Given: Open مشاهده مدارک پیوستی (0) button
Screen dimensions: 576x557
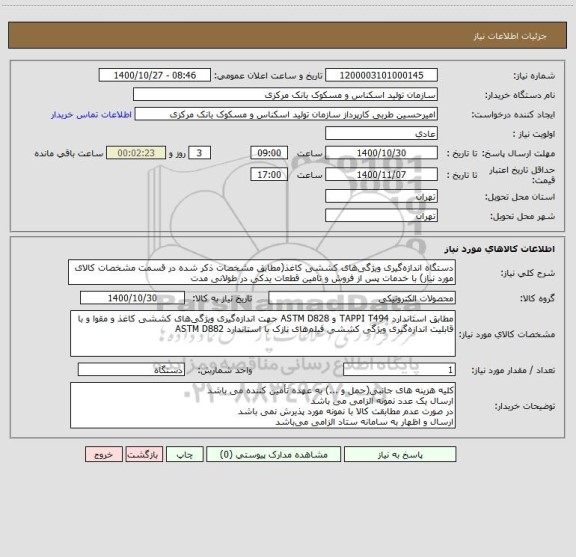Looking at the screenshot, I should pyautogui.click(x=274, y=454).
